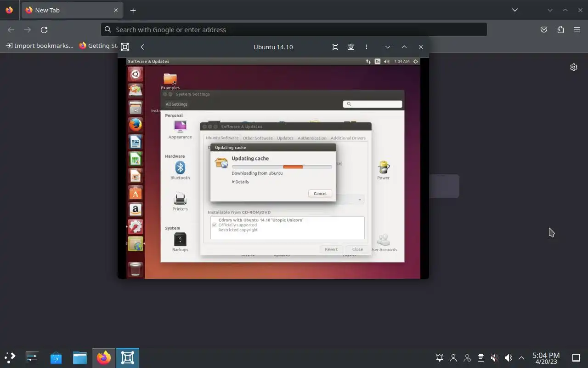Open Ubuntu dash home in launcher

tap(136, 74)
